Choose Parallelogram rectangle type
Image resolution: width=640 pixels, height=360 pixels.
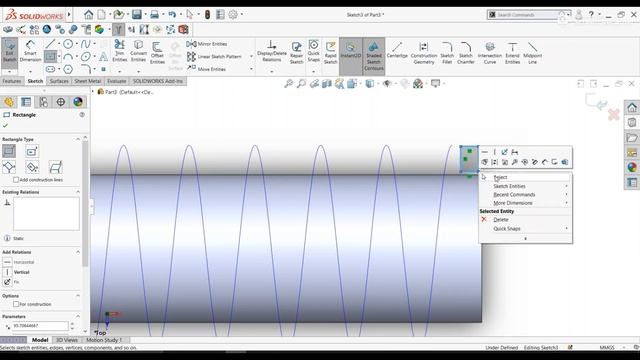point(56,167)
